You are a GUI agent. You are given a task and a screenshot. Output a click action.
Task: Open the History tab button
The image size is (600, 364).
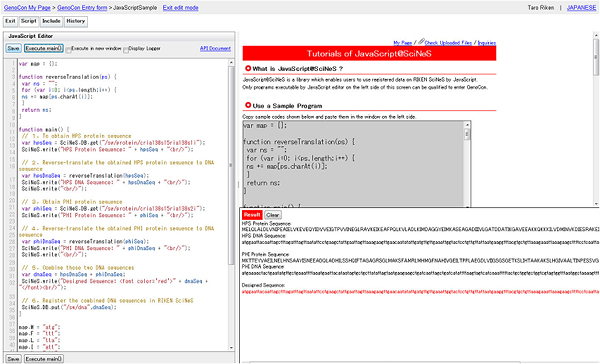pos(76,21)
